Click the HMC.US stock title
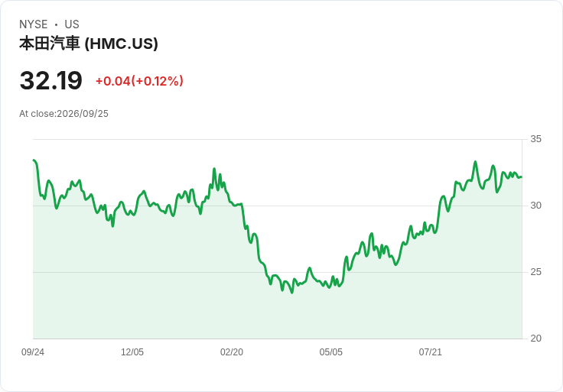The image size is (563, 392). coord(89,44)
